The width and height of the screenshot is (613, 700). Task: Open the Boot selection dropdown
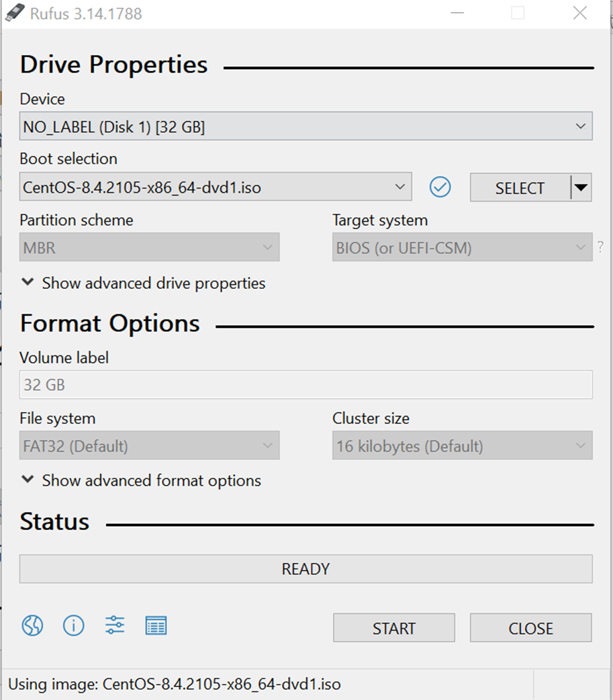pos(216,187)
